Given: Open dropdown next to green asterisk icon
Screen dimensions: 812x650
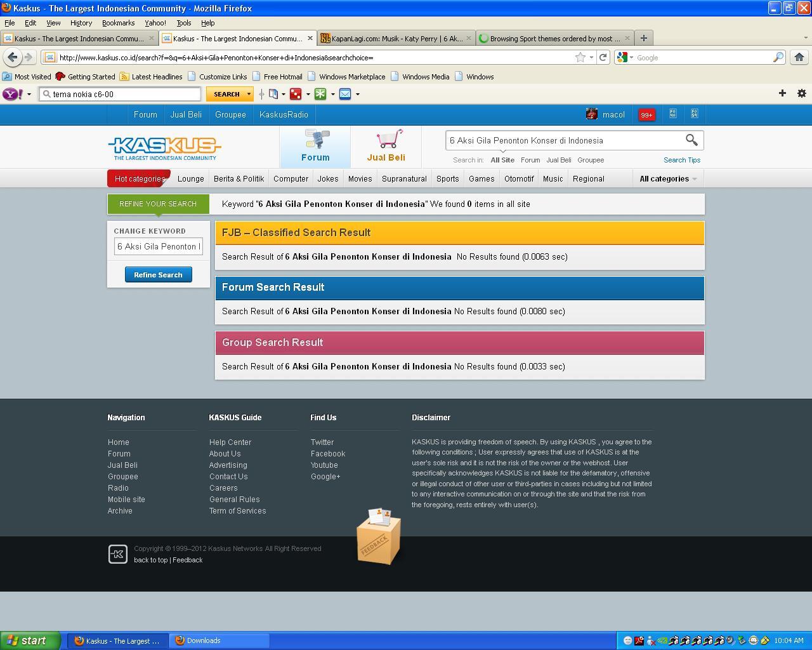Looking at the screenshot, I should tap(332, 94).
